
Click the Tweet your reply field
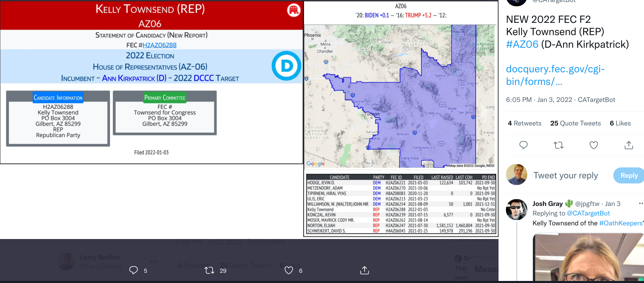pyautogui.click(x=566, y=175)
